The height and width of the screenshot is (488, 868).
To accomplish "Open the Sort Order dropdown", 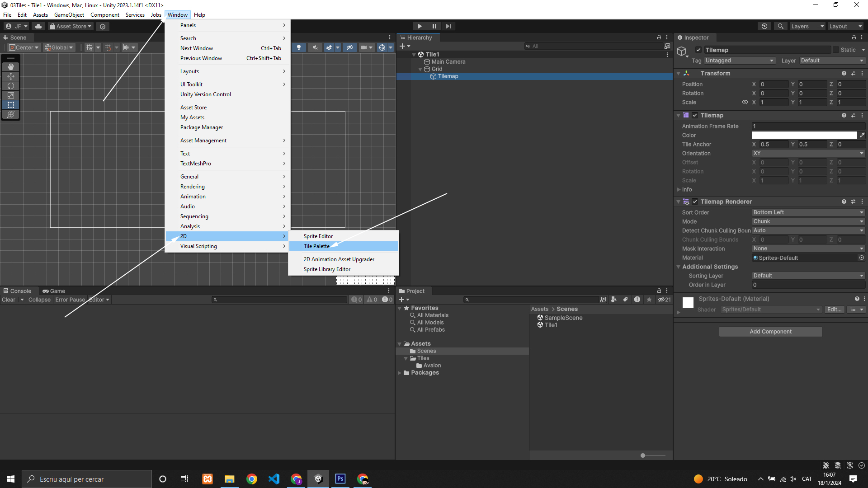I will tap(808, 212).
